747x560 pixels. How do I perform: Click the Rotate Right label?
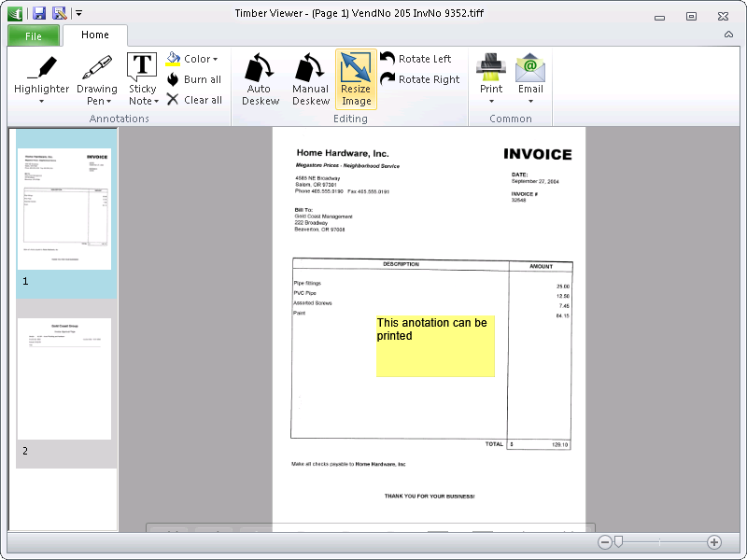429,79
